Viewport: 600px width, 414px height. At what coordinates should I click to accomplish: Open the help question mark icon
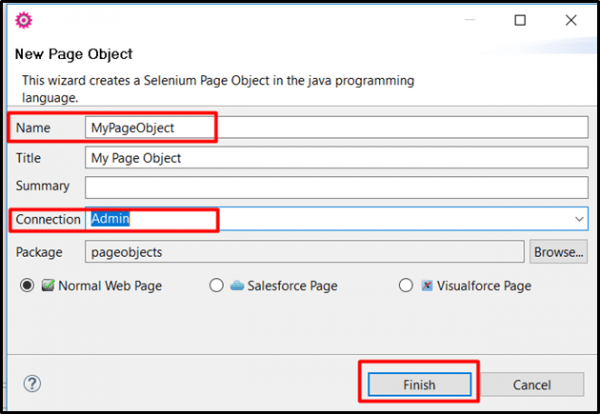[x=32, y=383]
